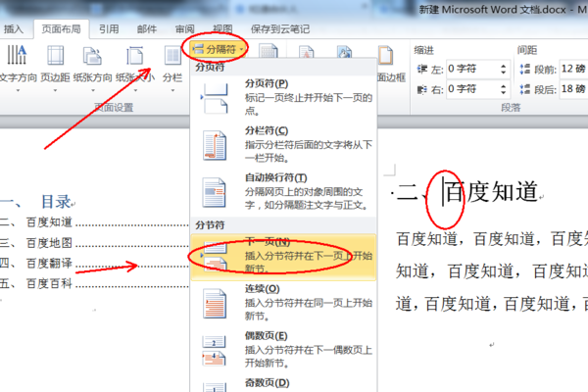Switch to the 引用 ribbon tab
Screen dimensions: 588x392
(x=109, y=29)
